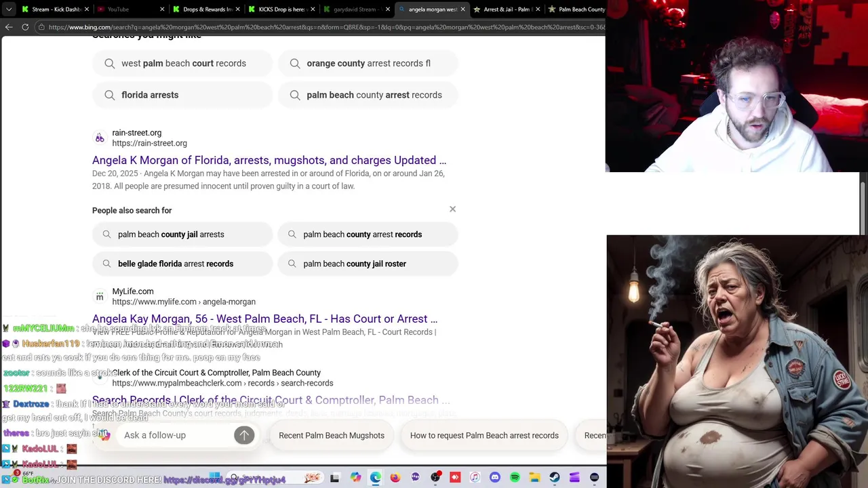The width and height of the screenshot is (868, 488).
Task: Reload the Bing search page
Action: pyautogui.click(x=25, y=27)
